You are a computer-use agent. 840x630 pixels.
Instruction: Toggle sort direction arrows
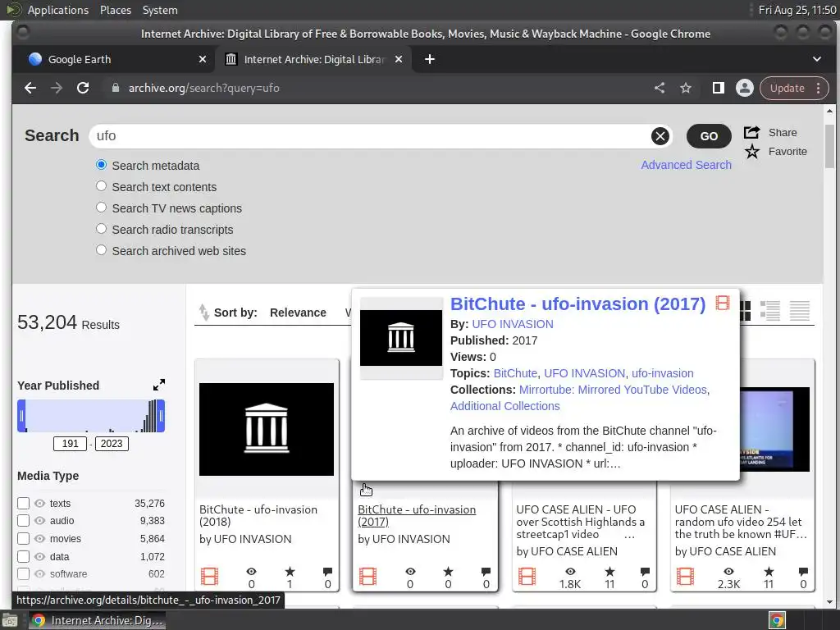(203, 313)
